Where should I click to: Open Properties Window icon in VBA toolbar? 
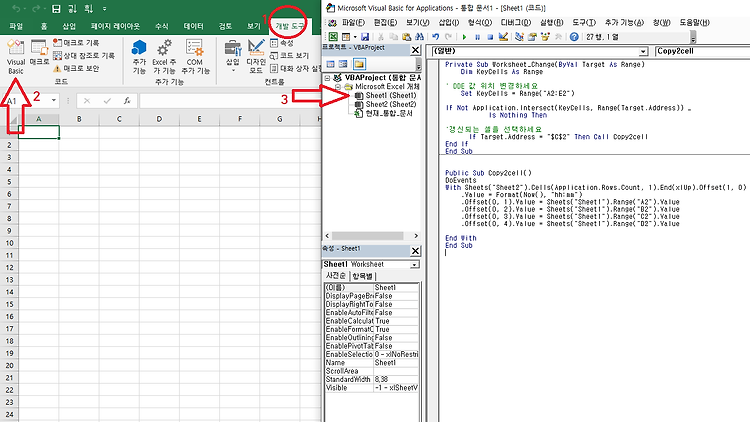(532, 37)
